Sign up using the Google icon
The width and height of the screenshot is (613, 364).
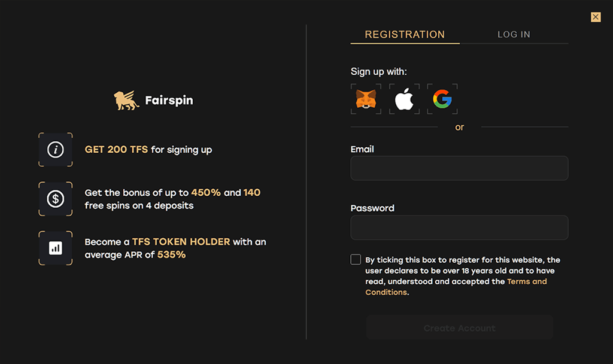(x=442, y=99)
